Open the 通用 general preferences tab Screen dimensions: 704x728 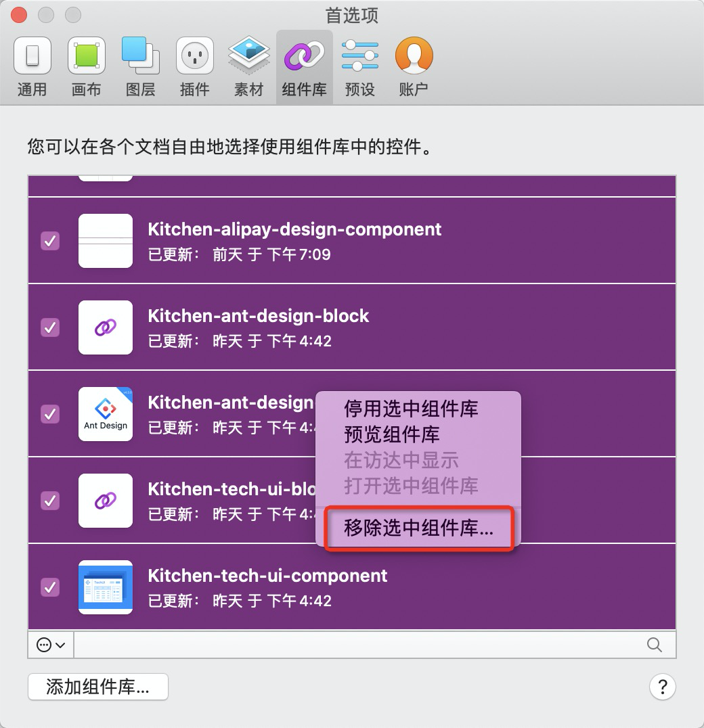(x=32, y=68)
